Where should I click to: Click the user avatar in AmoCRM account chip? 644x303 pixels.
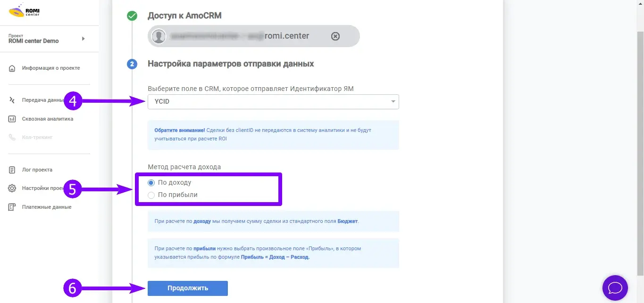pos(159,36)
